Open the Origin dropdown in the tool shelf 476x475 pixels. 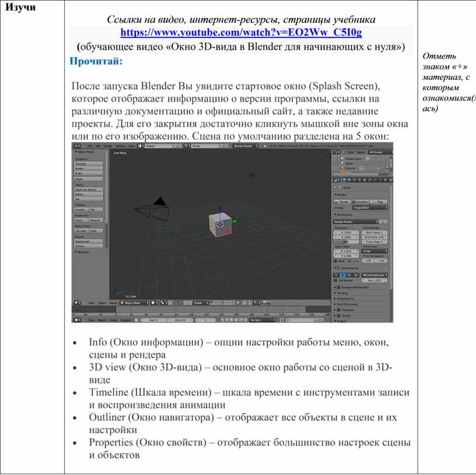click(88, 179)
